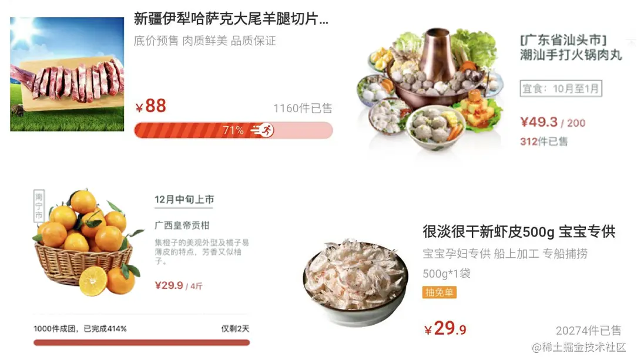Screen dimensions: 637x364
Task: Open the dried shrimp bowl image
Action: click(x=356, y=282)
